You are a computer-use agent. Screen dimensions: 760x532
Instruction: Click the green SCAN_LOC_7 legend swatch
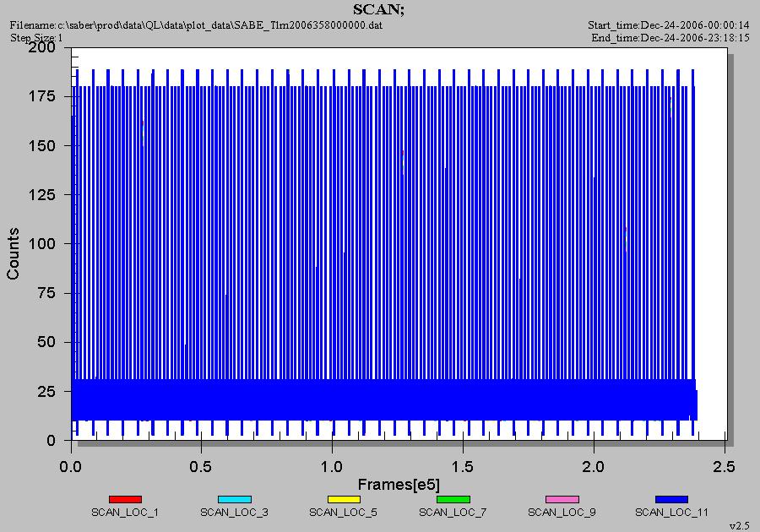click(x=453, y=499)
